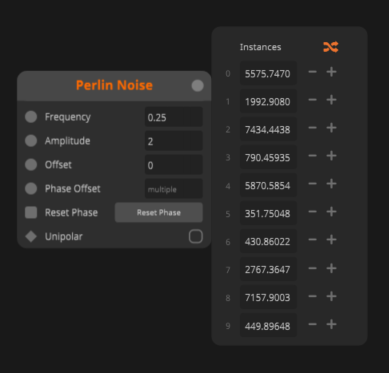Increase instance 7 value with plus
389x373 pixels.
pos(331,268)
